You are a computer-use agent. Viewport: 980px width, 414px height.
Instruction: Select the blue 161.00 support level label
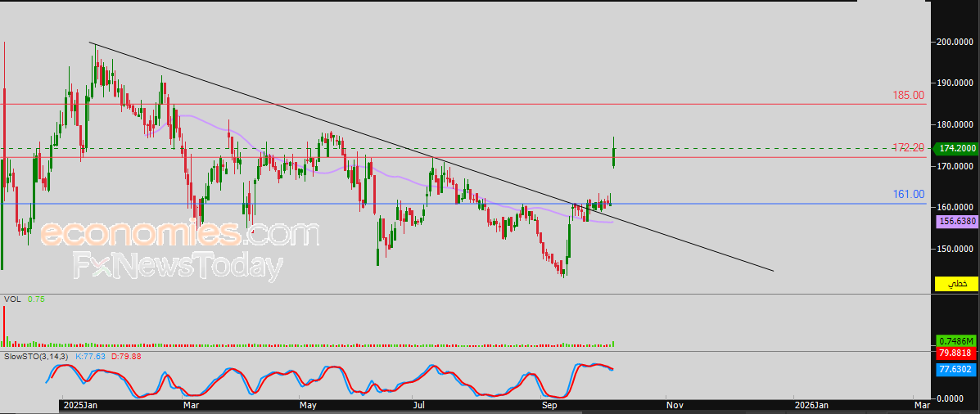908,195
